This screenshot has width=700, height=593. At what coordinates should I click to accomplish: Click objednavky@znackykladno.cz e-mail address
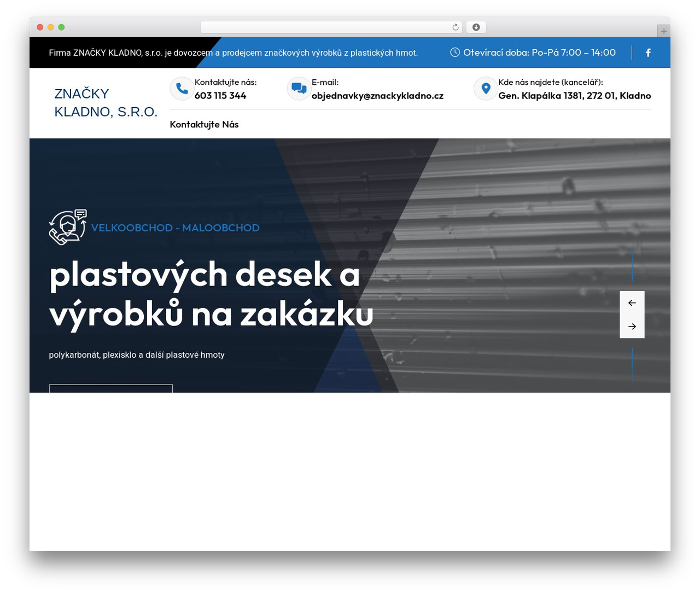(377, 96)
